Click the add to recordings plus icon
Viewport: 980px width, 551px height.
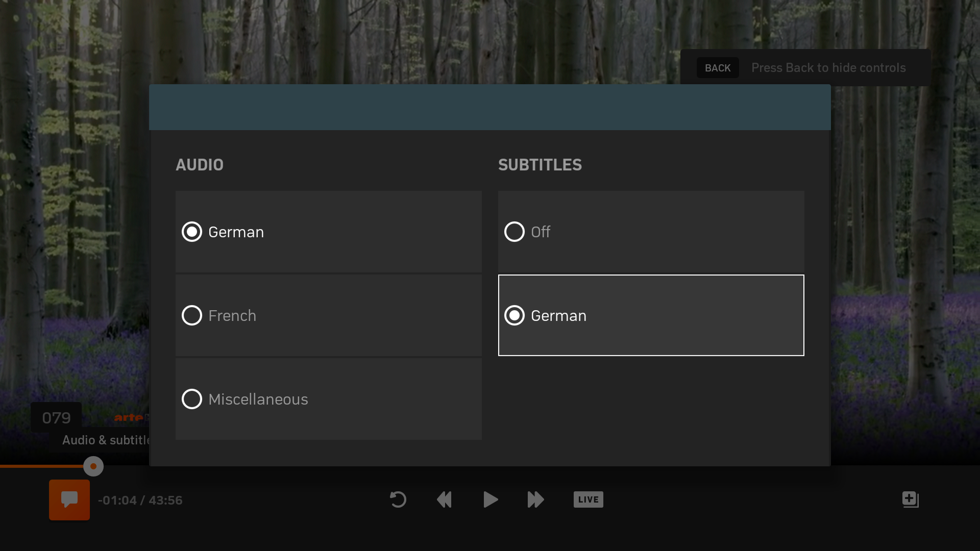911,499
